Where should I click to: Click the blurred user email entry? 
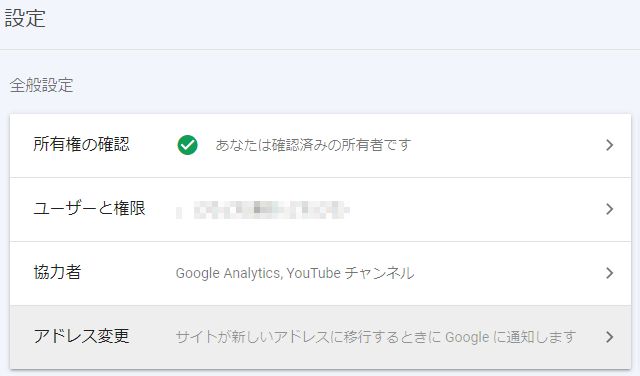pyautogui.click(x=263, y=210)
